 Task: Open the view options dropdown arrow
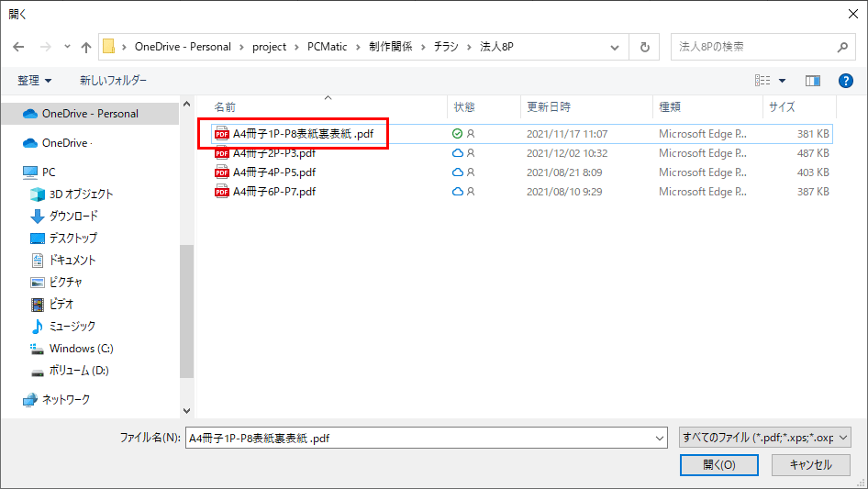(x=783, y=81)
